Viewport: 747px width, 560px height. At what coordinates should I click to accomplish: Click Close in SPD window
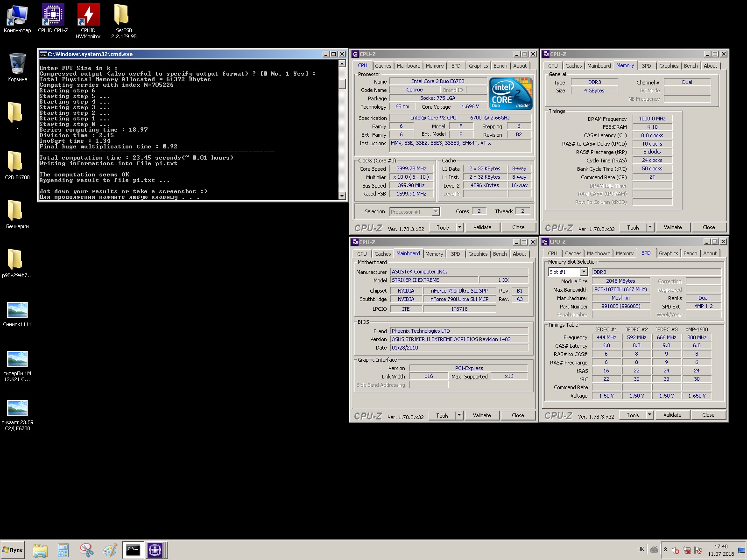(708, 415)
